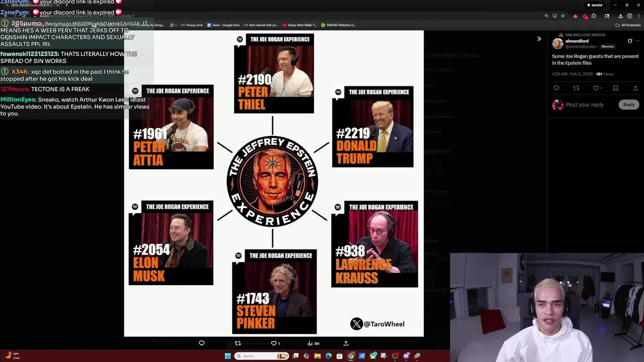Click the orange fox extension icon

576,16
